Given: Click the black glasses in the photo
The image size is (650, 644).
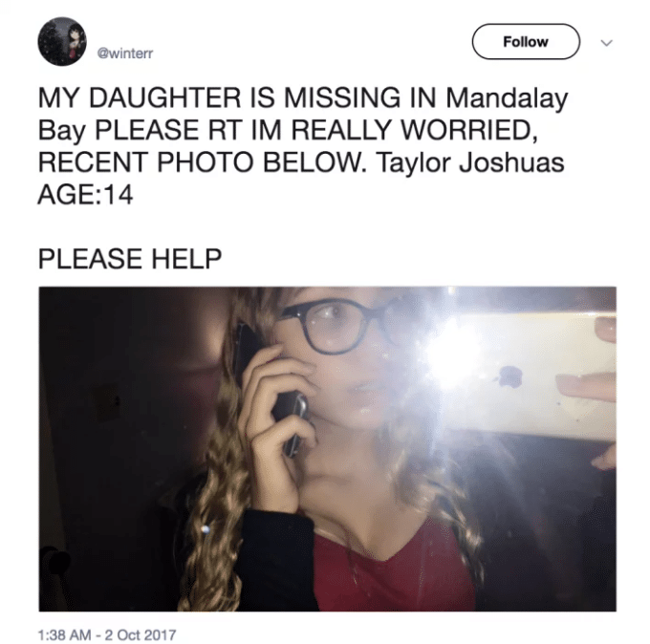Looking at the screenshot, I should click(x=337, y=325).
